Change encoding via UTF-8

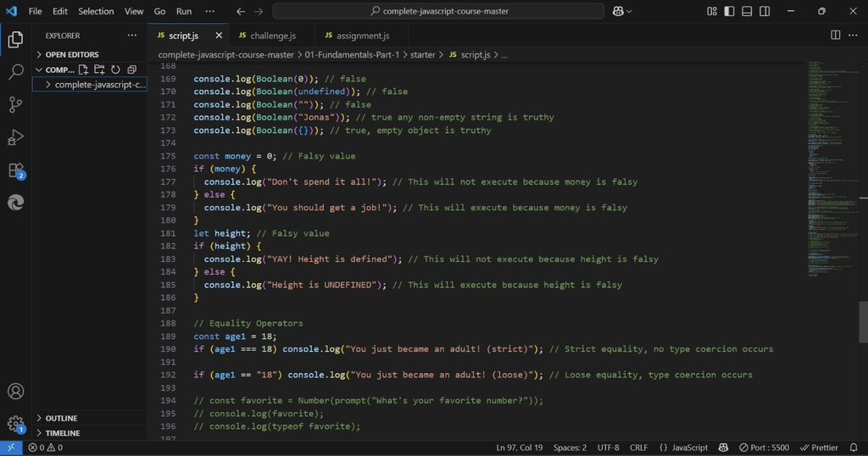coord(608,448)
